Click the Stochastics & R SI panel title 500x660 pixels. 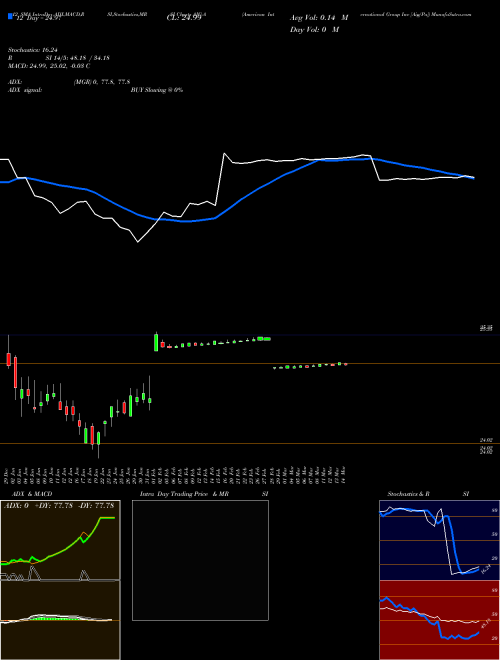click(428, 494)
